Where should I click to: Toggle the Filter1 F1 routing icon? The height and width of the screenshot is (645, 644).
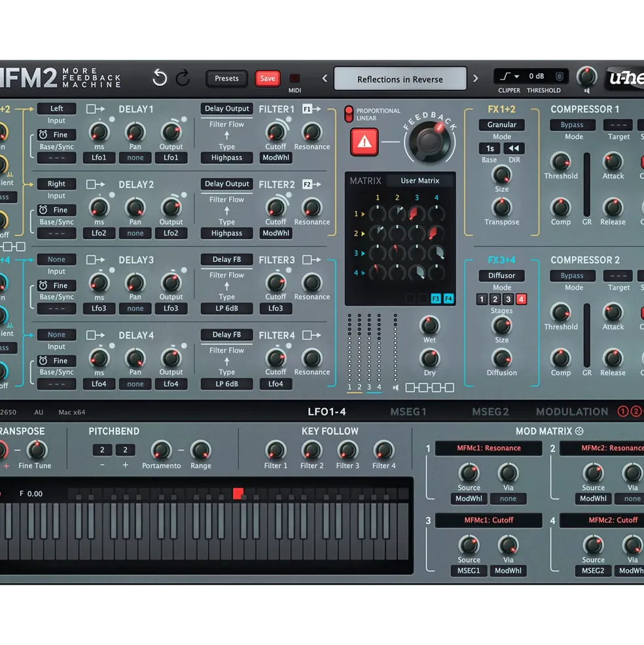coord(312,109)
